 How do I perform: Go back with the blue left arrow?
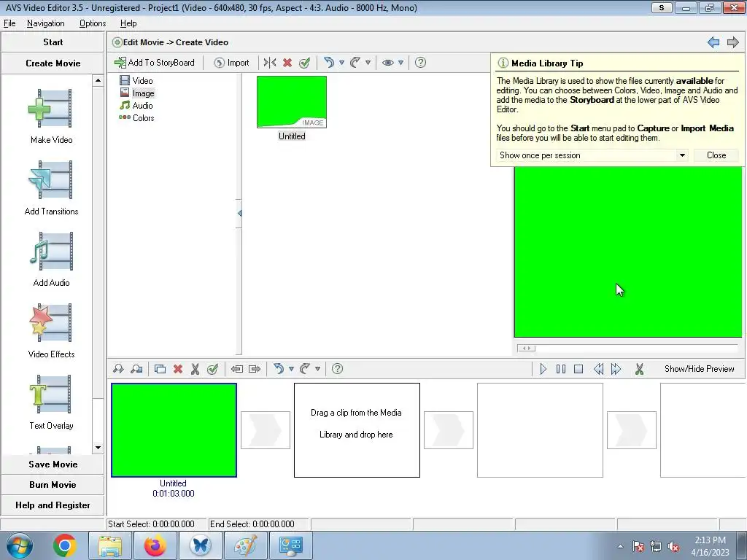tap(713, 42)
